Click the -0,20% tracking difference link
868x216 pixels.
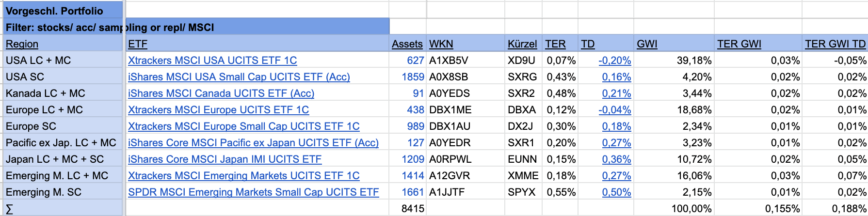614,61
